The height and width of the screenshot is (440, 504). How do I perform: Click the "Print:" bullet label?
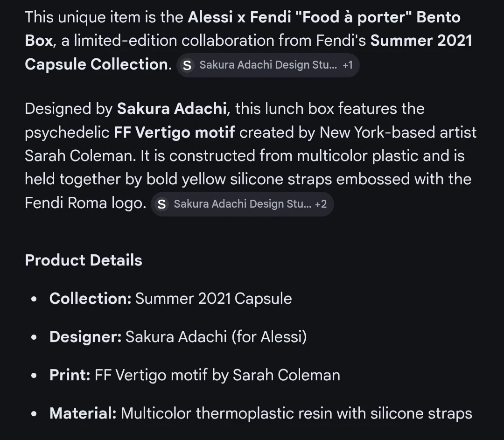[70, 375]
